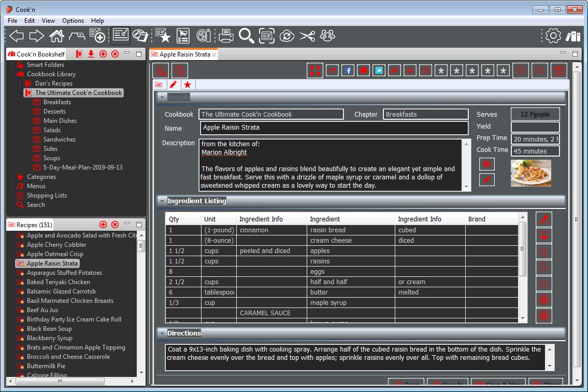Select the Breakfasts chapter in tree
This screenshot has width=588, height=392.
(57, 102)
